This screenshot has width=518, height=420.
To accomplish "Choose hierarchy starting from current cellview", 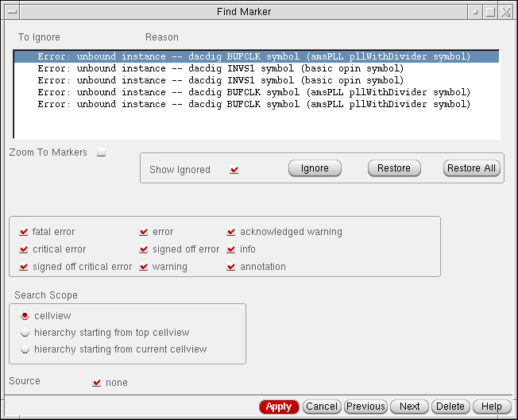I will tap(25, 349).
